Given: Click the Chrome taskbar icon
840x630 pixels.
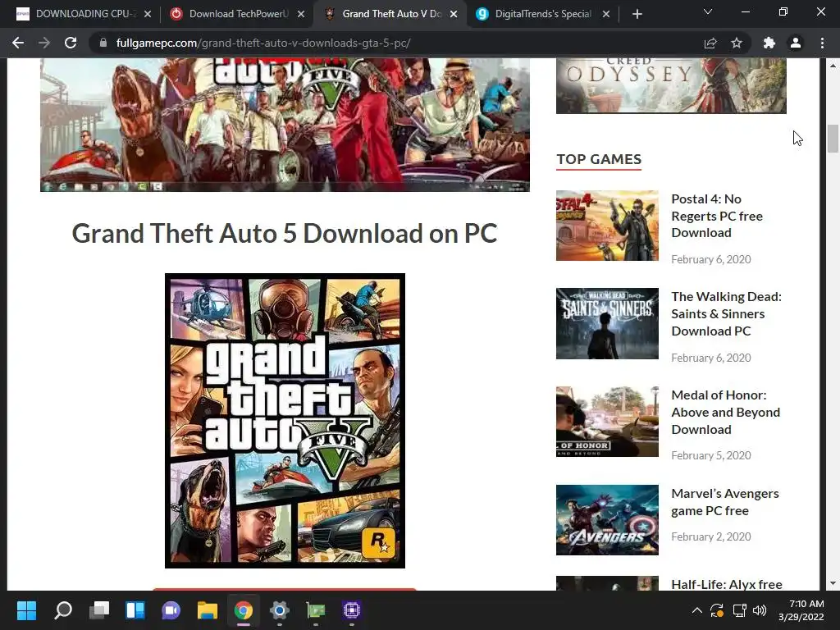Looking at the screenshot, I should [243, 610].
